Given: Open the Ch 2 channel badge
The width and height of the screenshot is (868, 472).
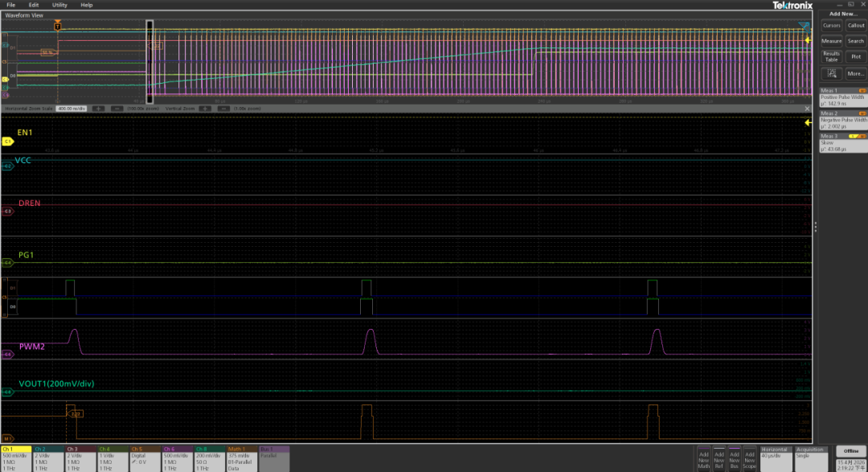Looking at the screenshot, I should click(x=48, y=458).
